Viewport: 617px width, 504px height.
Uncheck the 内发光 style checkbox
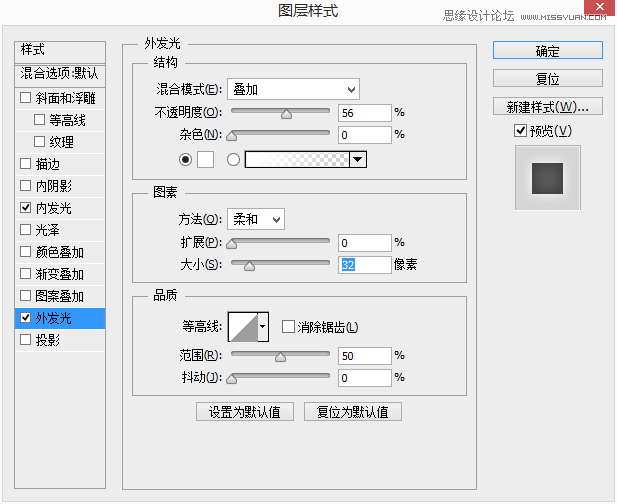(26, 208)
